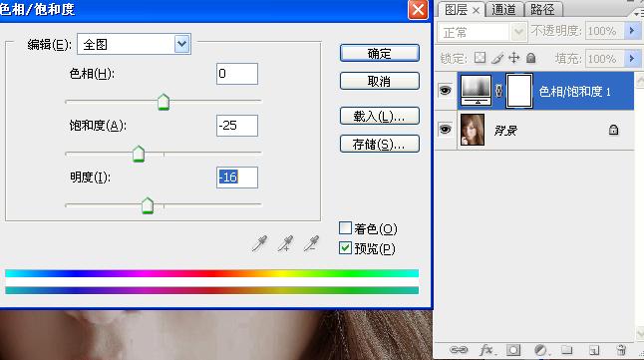The width and height of the screenshot is (644, 360).
Task: Click the 载入(L)... button
Action: click(x=380, y=116)
